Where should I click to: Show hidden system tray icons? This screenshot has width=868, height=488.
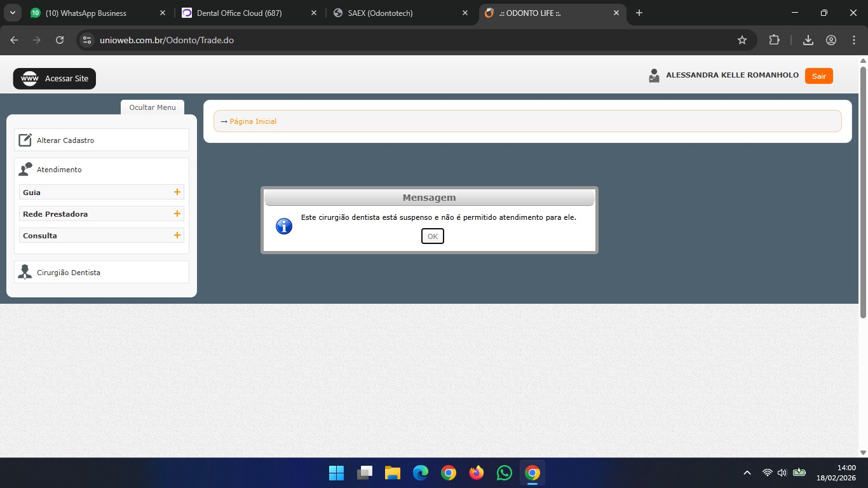point(747,473)
